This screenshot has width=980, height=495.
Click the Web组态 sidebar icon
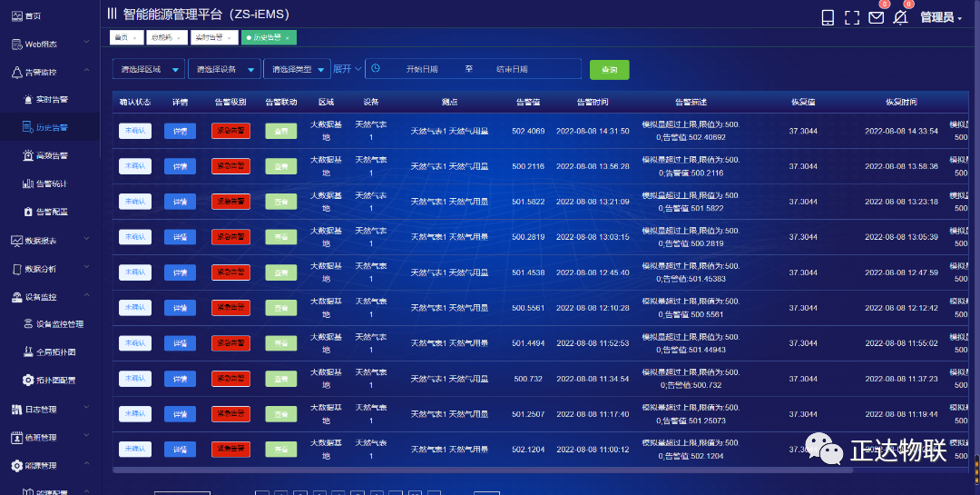pos(17,45)
